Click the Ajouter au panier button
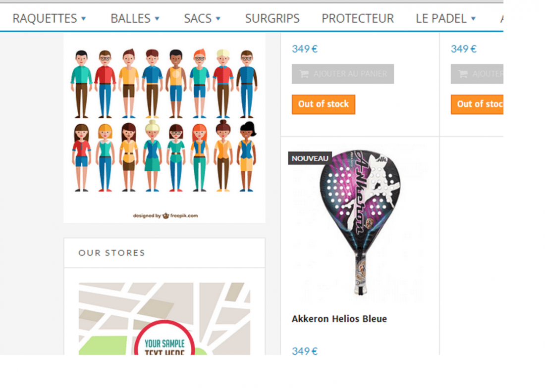 point(343,74)
